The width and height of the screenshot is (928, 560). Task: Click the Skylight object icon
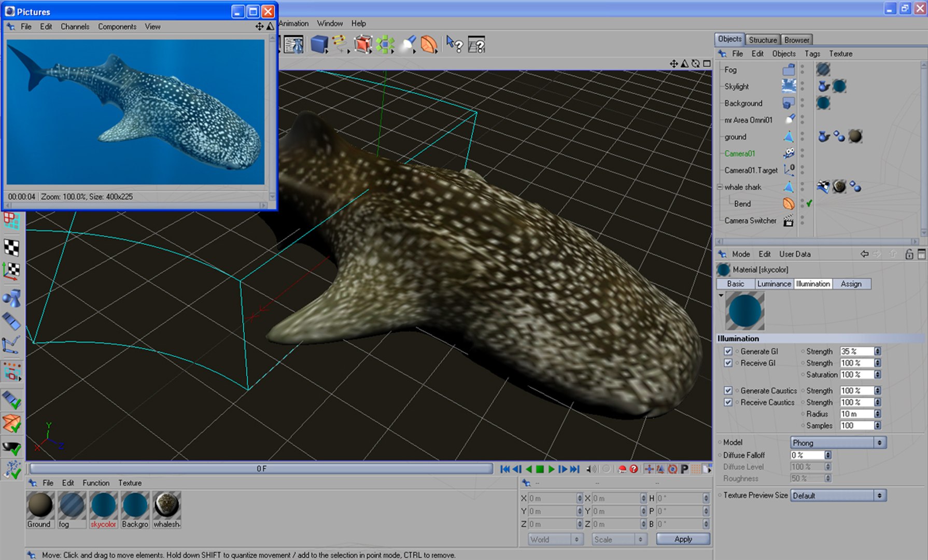click(x=789, y=86)
